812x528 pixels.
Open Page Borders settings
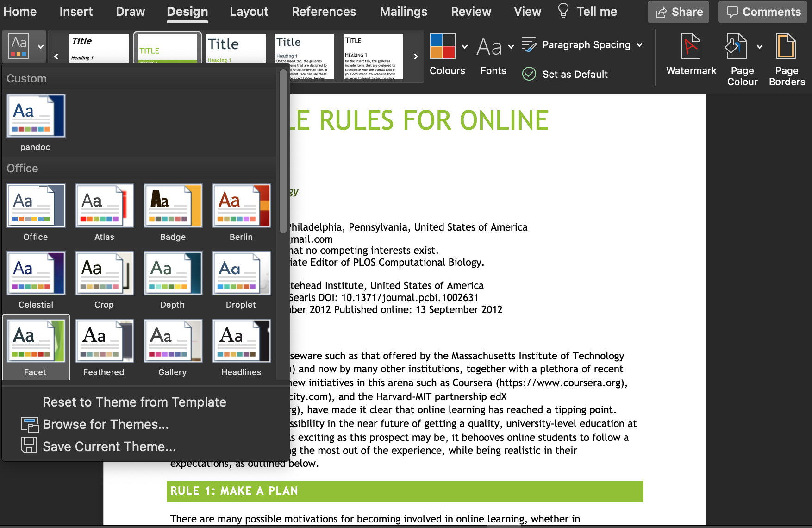coord(786,47)
